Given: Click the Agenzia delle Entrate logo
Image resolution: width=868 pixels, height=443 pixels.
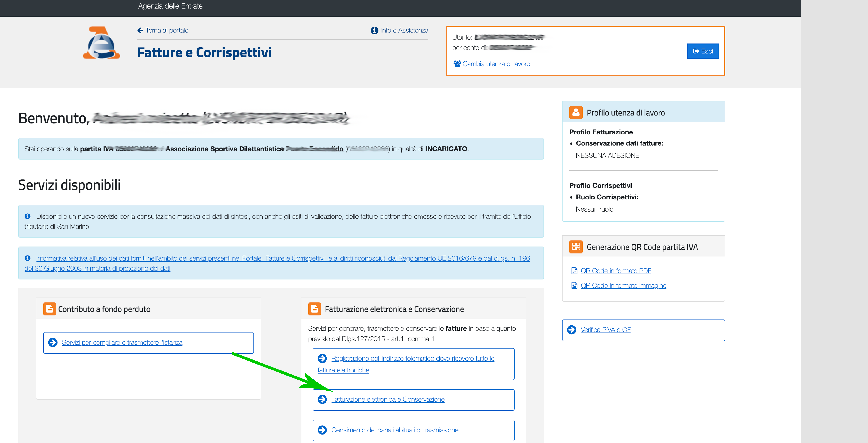Looking at the screenshot, I should tap(102, 43).
